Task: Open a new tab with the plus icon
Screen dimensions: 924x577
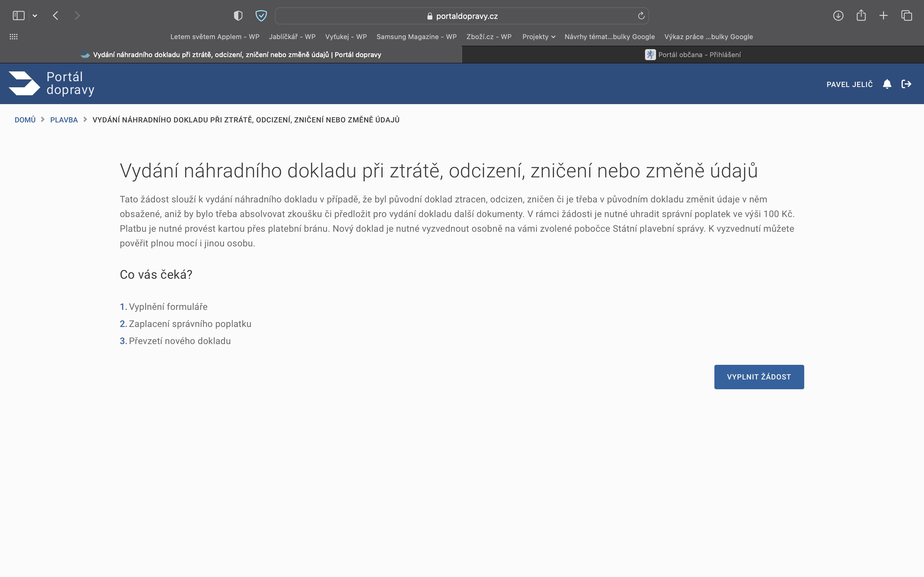Action: coord(884,16)
